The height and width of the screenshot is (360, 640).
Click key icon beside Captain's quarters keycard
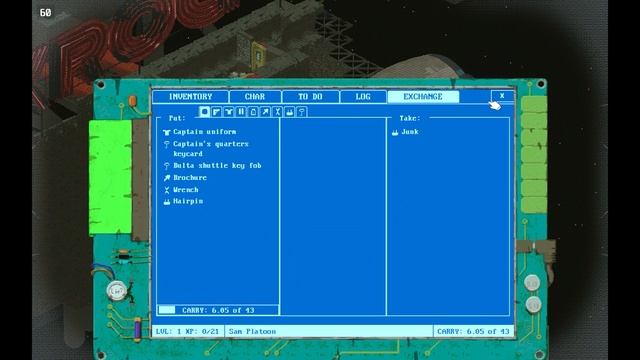click(x=167, y=144)
